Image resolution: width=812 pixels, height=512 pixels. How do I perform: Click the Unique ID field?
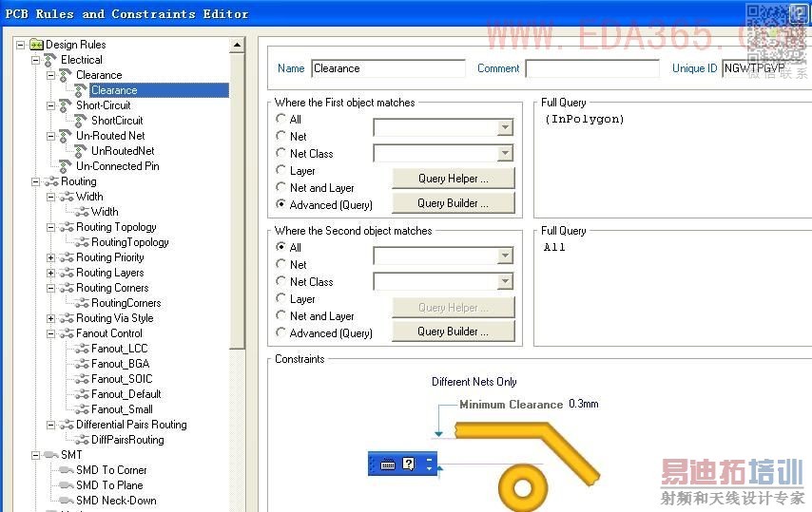(x=766, y=68)
